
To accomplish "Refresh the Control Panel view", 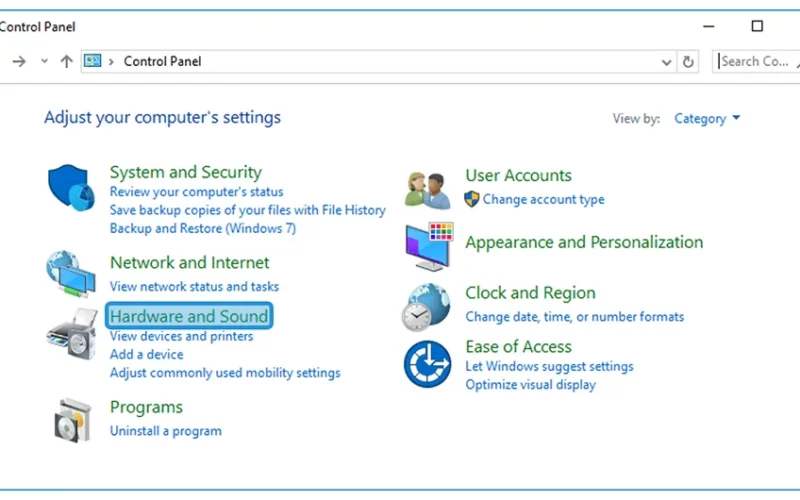I will click(688, 62).
